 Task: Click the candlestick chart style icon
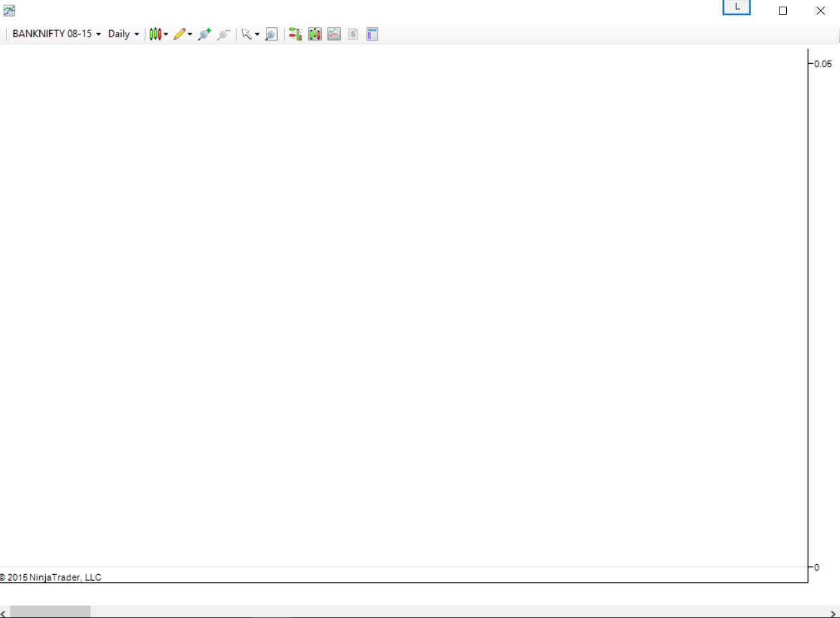tap(155, 34)
